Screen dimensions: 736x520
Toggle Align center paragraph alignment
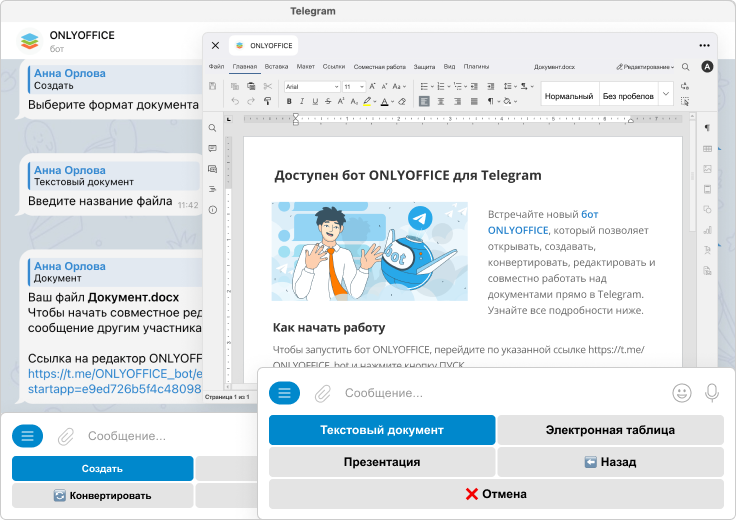(441, 101)
